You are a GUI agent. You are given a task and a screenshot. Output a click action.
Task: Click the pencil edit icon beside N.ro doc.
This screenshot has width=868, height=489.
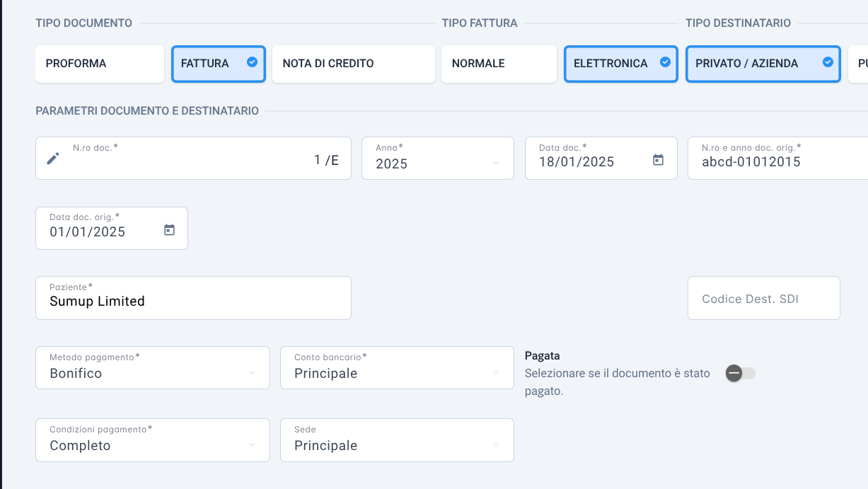click(x=53, y=159)
